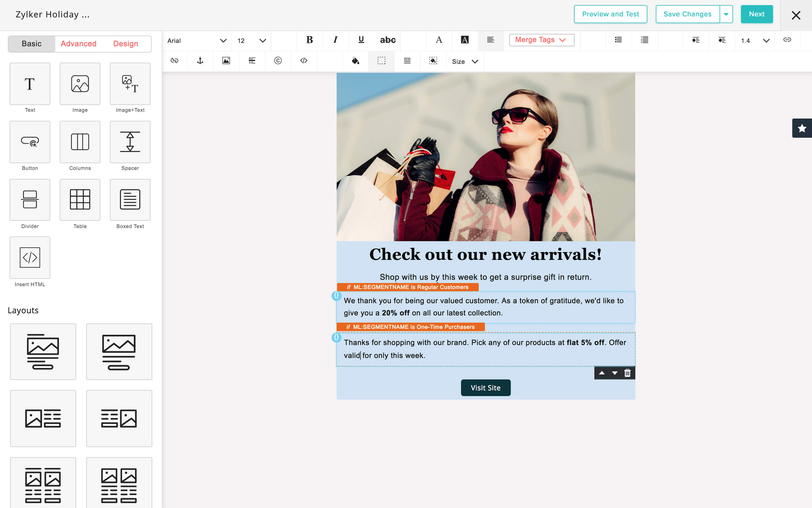Open the font color picker
This screenshot has width=812, height=508.
tap(439, 40)
